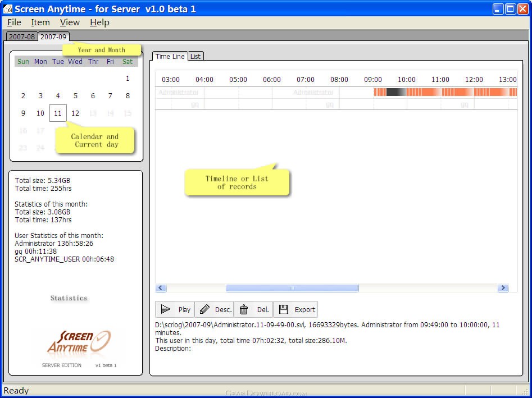Viewport: 532px width, 398px height.
Task: Switch to the List tab
Action: 195,56
